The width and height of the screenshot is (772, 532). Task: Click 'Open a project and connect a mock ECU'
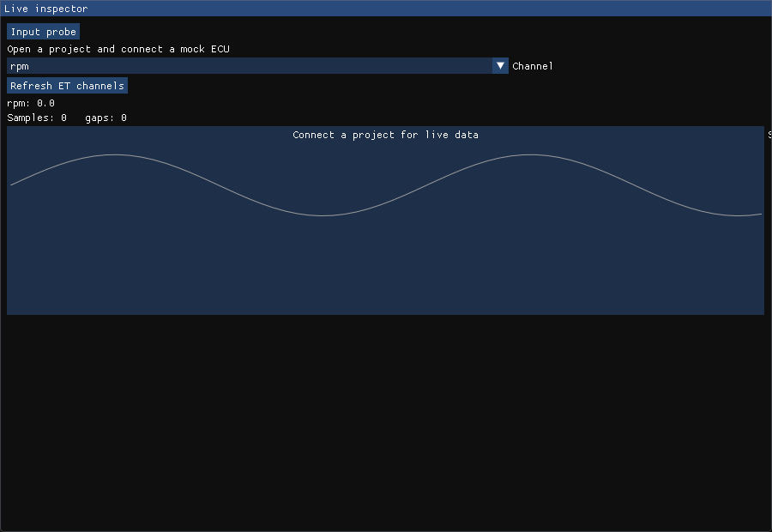point(118,49)
